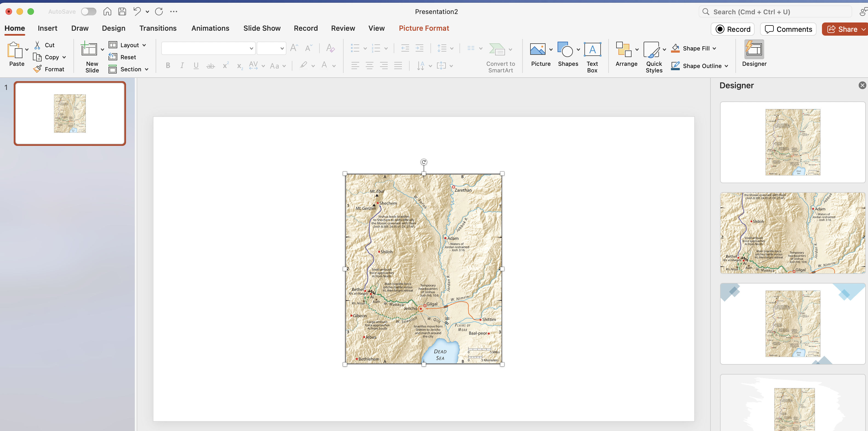
Task: Click the Format painter brush icon
Action: [38, 69]
